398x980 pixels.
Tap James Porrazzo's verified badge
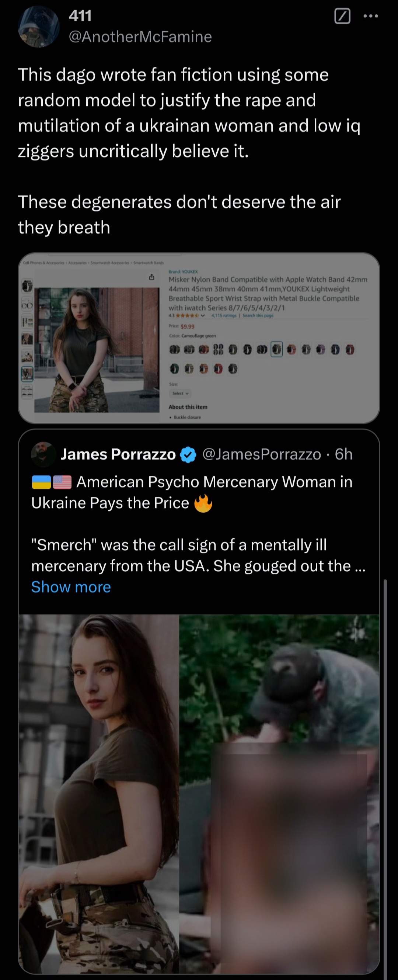[x=188, y=455]
